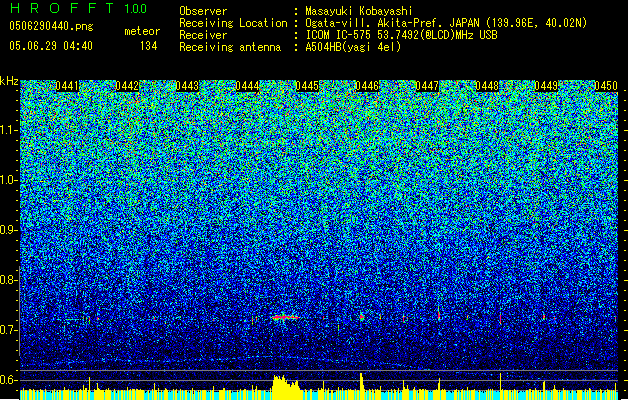
Task: Click the 1.1 frequency axis label
Action: click(8, 130)
